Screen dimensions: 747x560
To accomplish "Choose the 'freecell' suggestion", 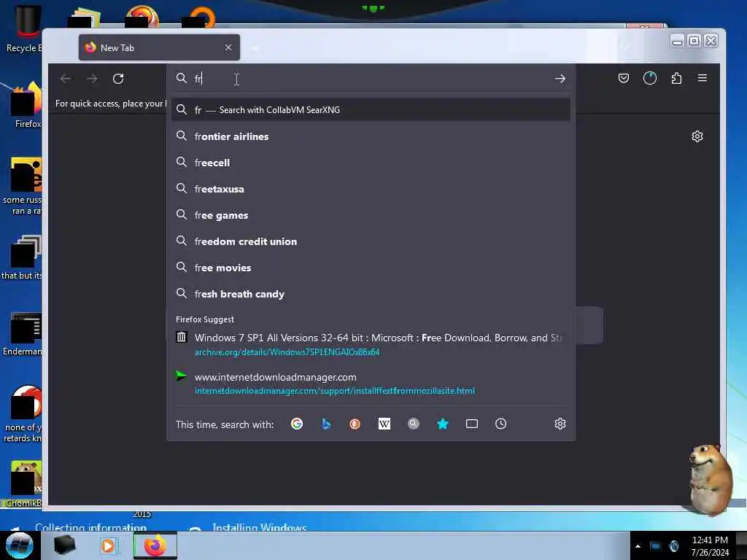I will pyautogui.click(x=371, y=163).
